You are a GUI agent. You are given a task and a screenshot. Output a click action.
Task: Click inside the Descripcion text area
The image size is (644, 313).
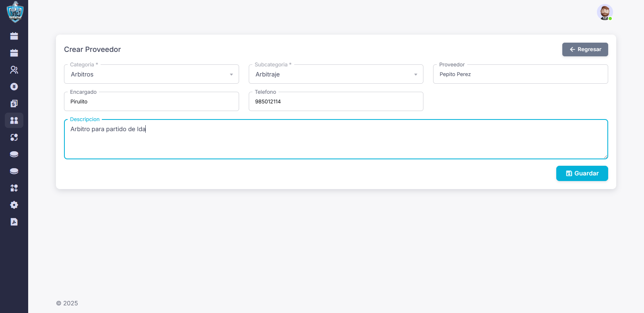(x=336, y=141)
